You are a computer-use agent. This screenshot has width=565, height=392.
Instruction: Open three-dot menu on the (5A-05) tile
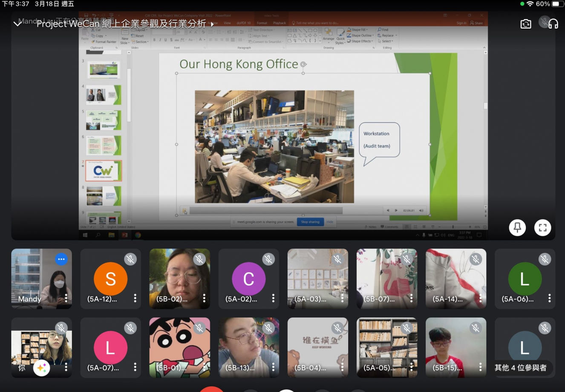(411, 367)
